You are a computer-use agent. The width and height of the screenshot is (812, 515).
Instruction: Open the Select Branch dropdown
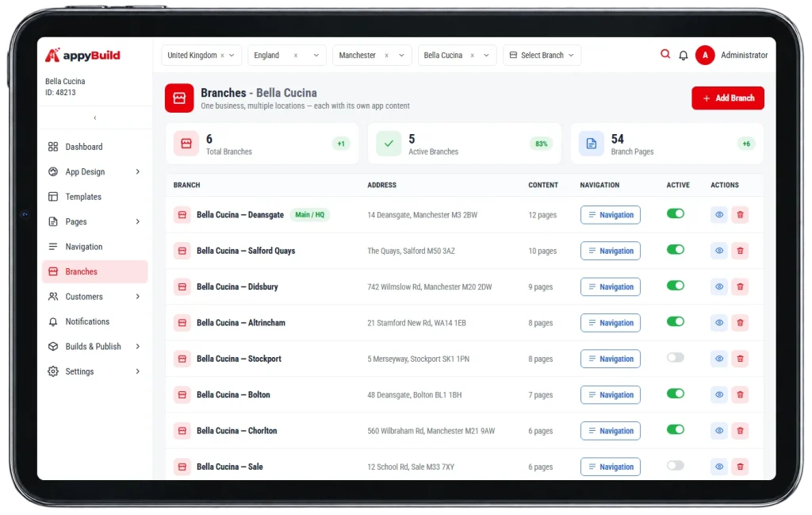[542, 56]
